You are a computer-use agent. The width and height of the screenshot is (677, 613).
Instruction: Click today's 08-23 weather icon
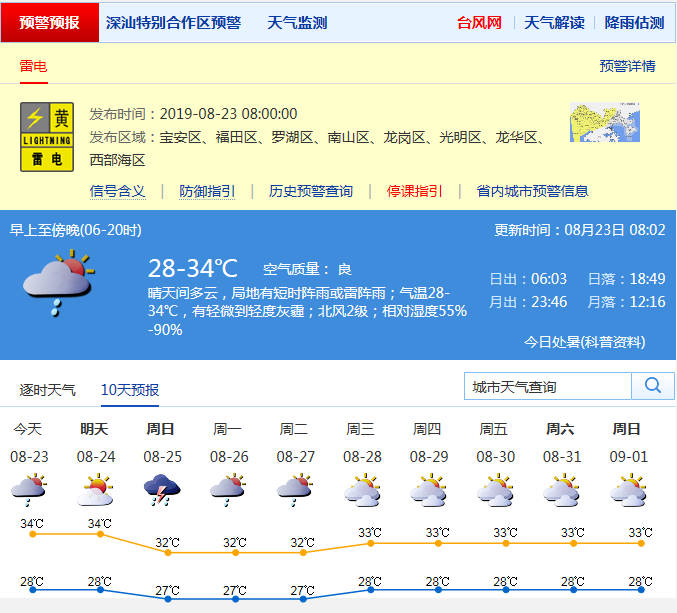28,490
